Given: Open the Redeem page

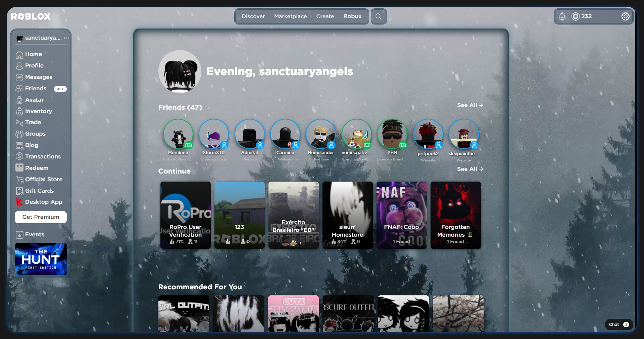Looking at the screenshot, I should [20, 168].
